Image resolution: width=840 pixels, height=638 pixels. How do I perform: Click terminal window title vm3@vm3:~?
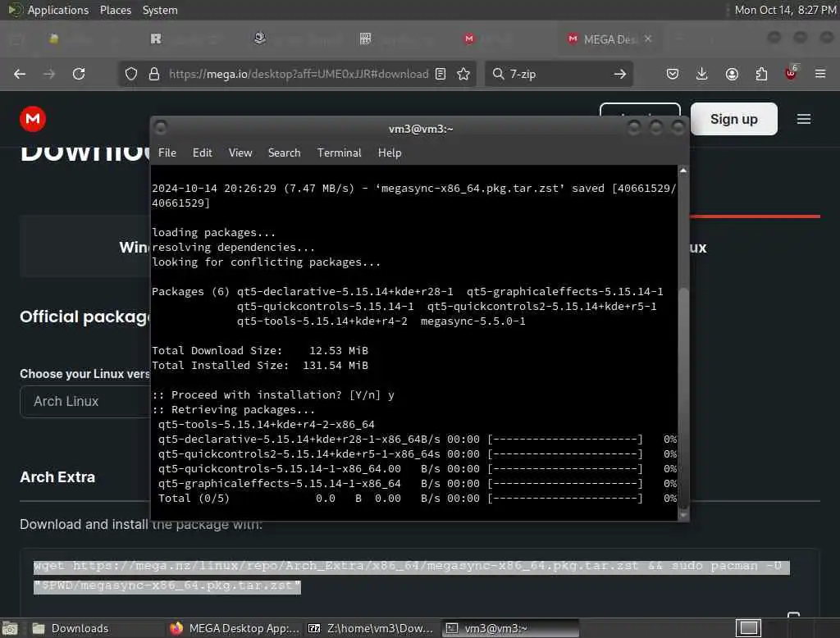(421, 129)
